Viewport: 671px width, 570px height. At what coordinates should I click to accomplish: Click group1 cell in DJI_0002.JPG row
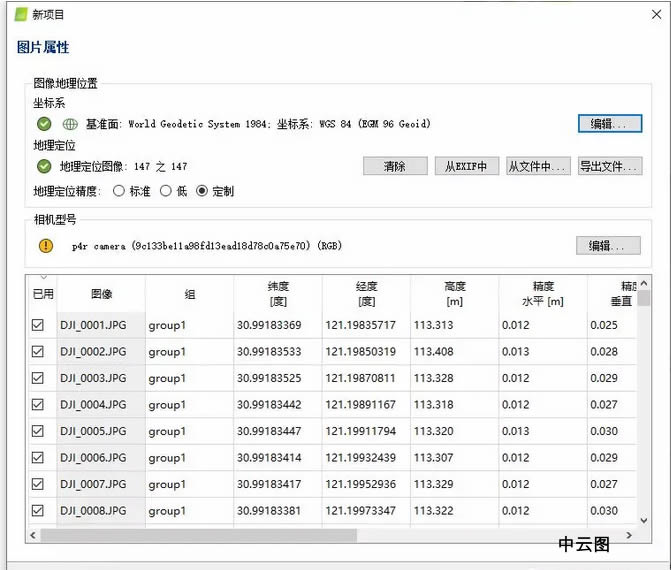[x=190, y=352]
